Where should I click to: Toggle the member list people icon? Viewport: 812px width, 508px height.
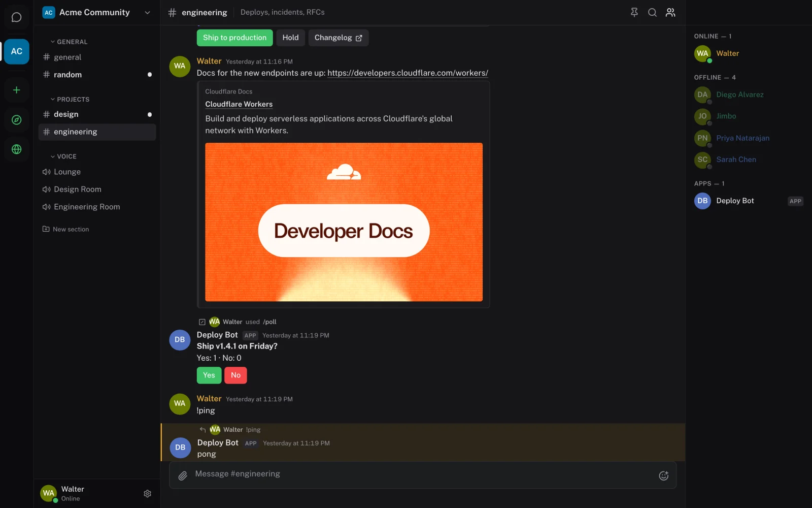[670, 12]
